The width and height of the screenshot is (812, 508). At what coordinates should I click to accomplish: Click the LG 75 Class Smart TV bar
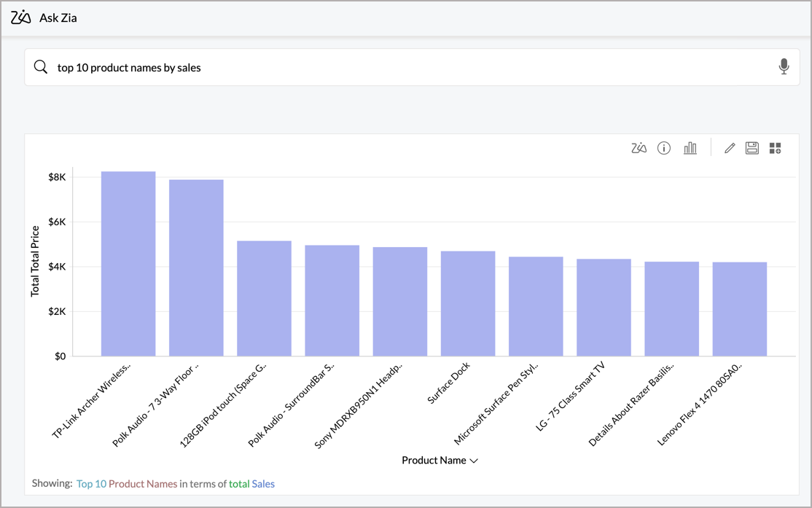coord(604,308)
